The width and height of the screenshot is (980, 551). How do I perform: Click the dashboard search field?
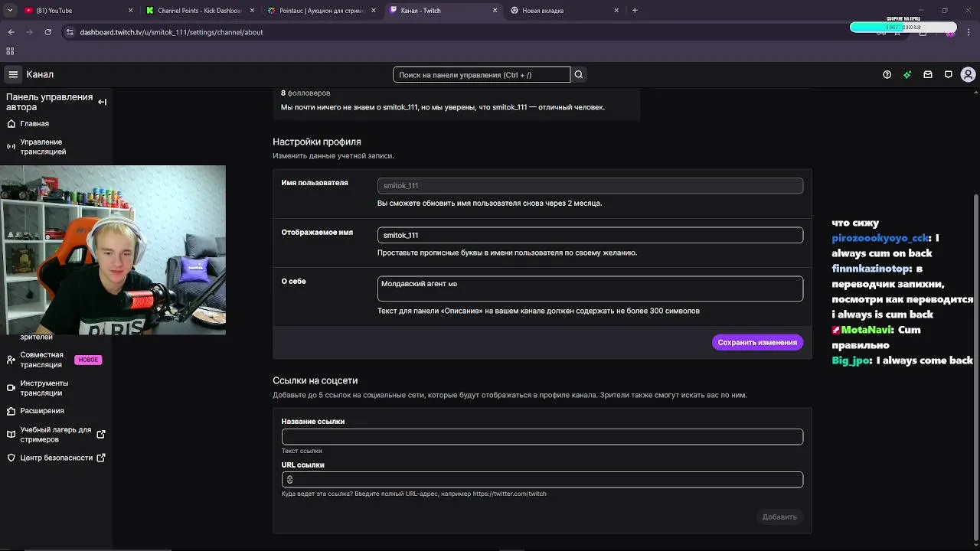coord(482,74)
